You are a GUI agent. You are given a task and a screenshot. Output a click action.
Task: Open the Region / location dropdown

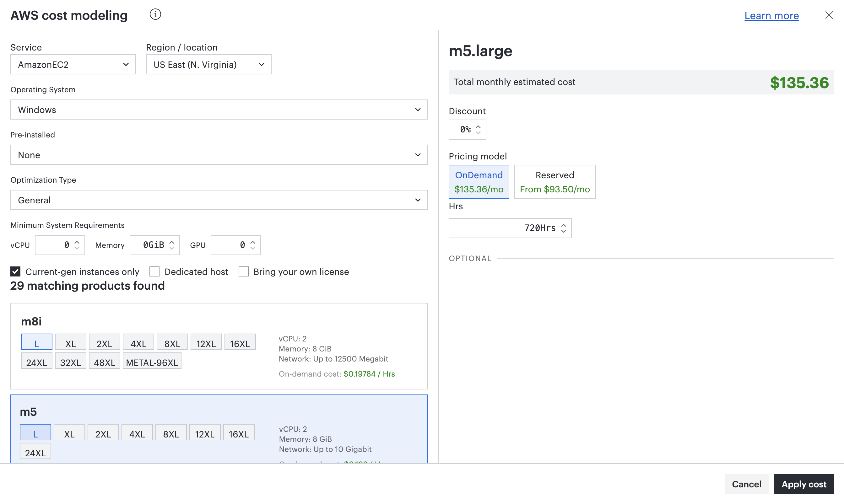(208, 65)
